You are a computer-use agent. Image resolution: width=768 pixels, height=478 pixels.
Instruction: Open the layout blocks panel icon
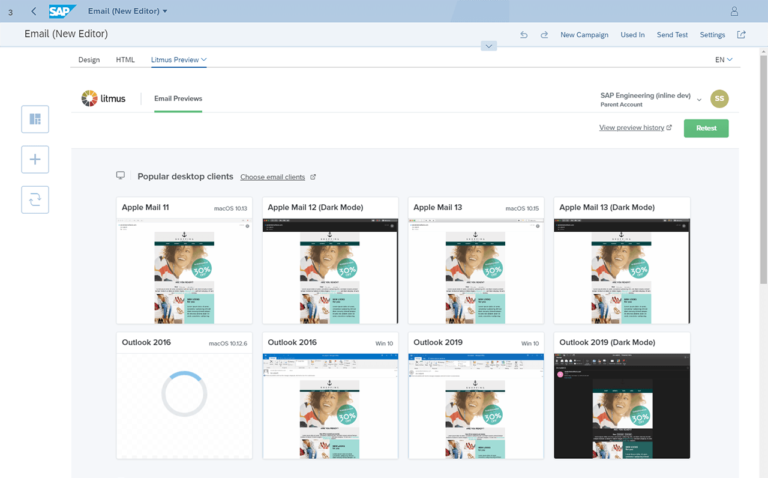pos(35,119)
